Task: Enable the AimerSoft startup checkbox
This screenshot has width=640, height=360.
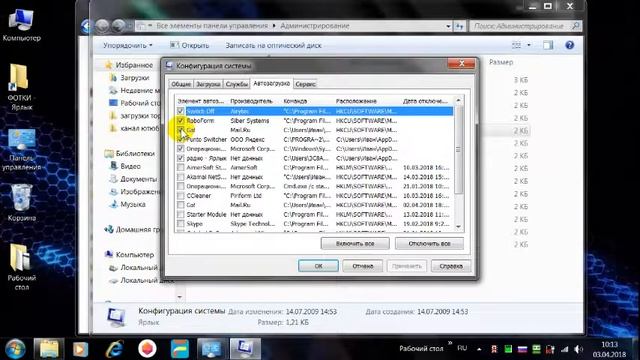Action: tap(180, 167)
